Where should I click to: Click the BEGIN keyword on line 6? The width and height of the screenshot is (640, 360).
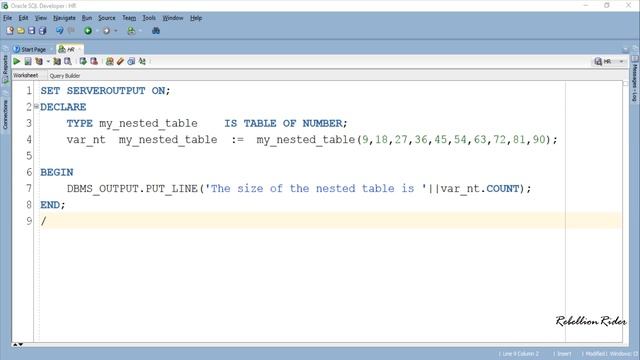[57, 172]
